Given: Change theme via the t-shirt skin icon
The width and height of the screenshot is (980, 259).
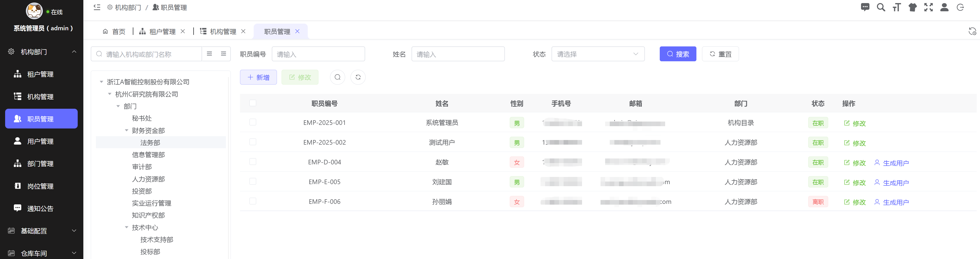Looking at the screenshot, I should (x=913, y=7).
